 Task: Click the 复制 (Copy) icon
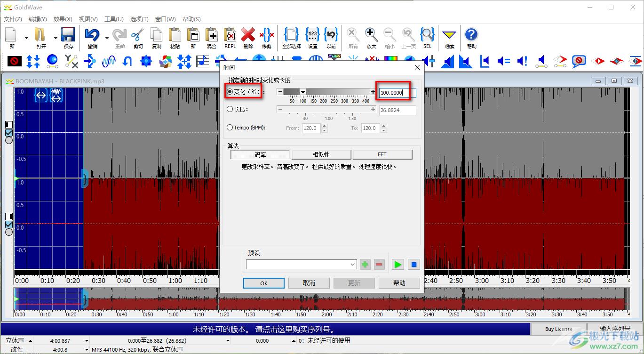[157, 35]
